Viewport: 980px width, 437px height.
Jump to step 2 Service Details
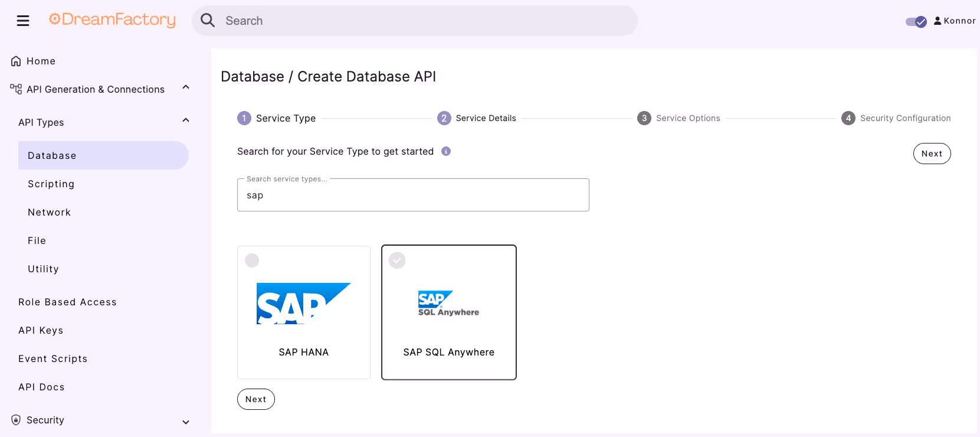[477, 118]
